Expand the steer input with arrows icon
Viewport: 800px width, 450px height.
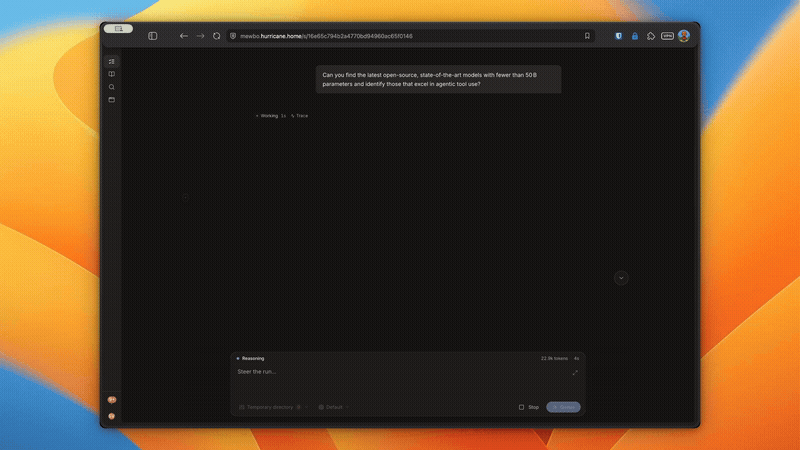pos(575,373)
